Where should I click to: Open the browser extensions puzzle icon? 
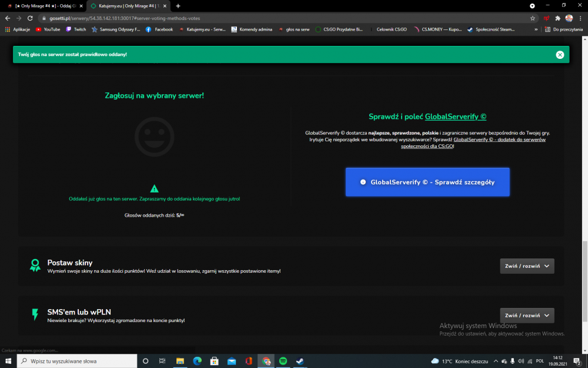point(557,18)
